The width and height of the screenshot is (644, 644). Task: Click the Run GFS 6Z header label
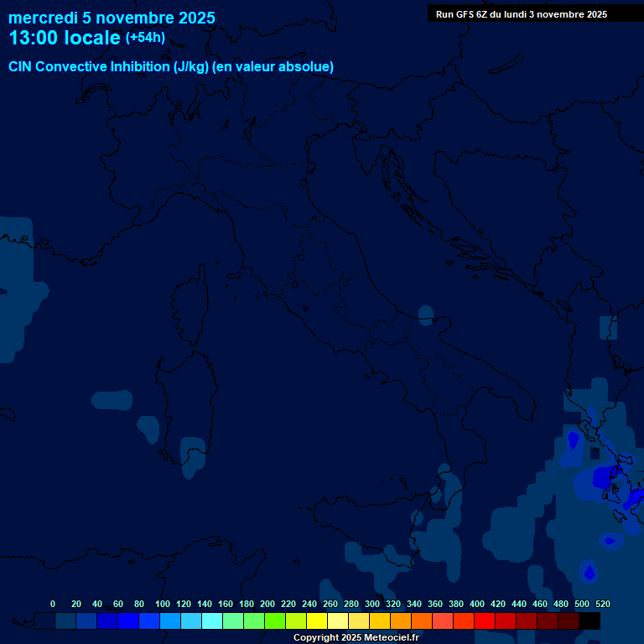pos(522,14)
